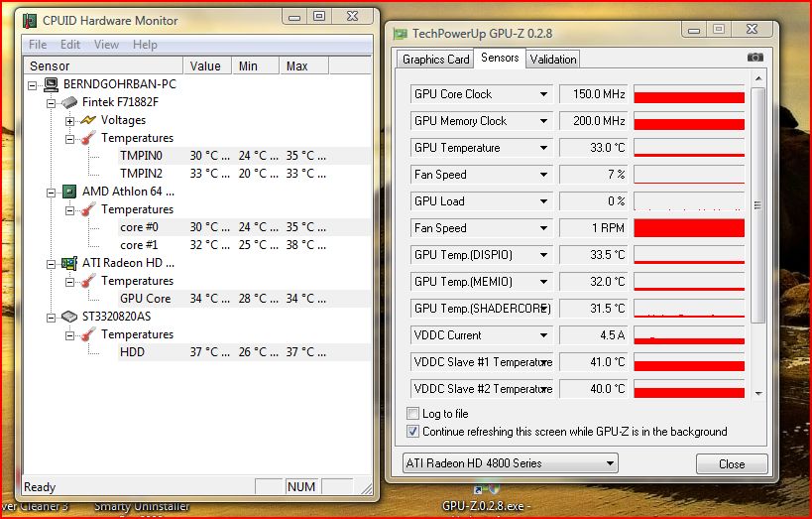The image size is (812, 519).
Task: Click the thermometer icon under Fintek F71882F
Action: [88, 138]
